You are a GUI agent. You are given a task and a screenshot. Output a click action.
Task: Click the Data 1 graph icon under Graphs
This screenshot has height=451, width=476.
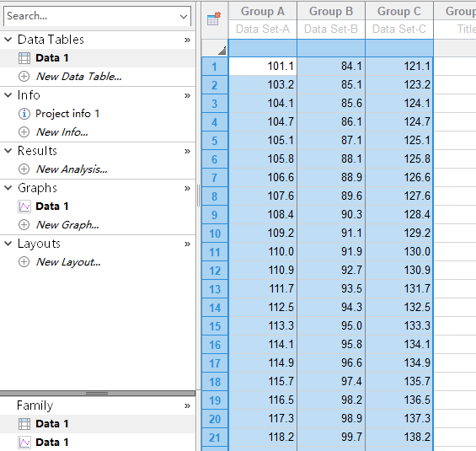tap(24, 207)
